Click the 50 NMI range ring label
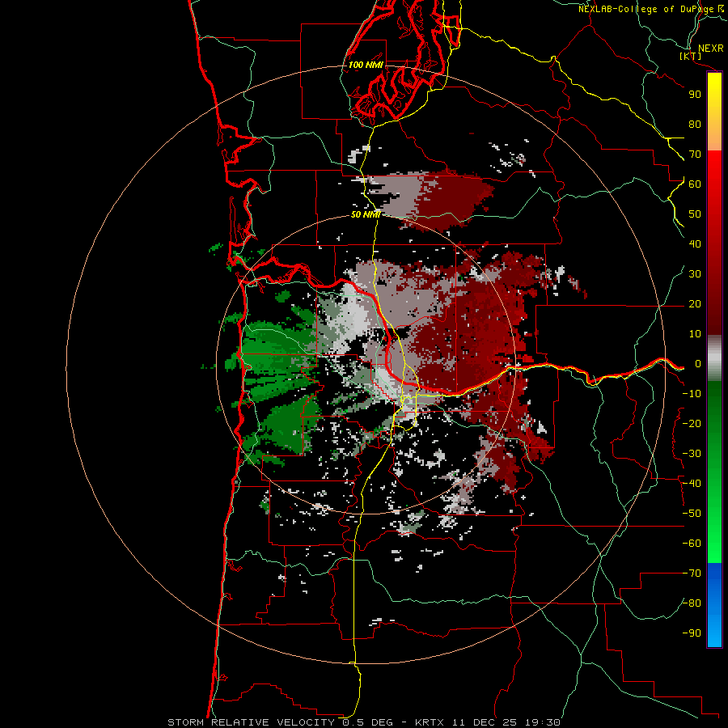This screenshot has width=728, height=728. (x=366, y=214)
